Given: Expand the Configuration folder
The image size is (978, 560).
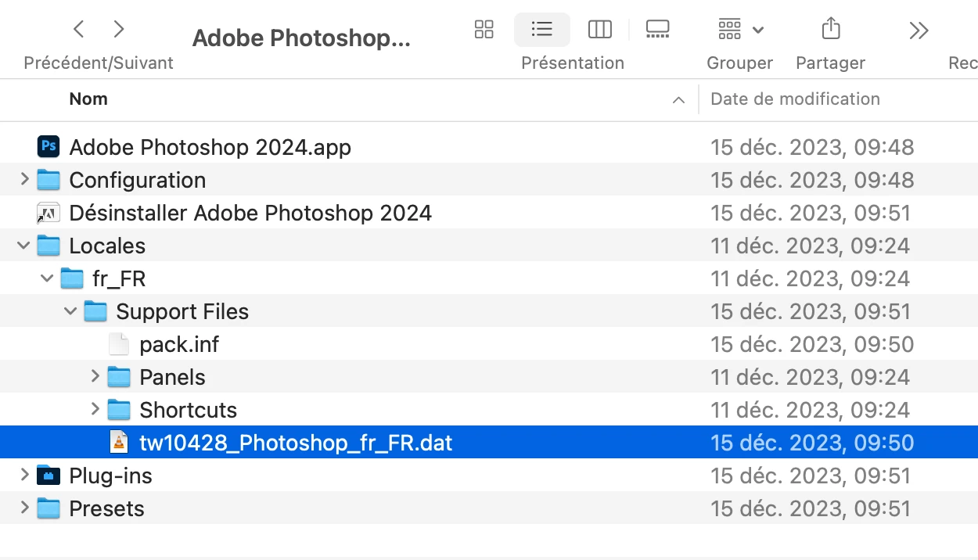Looking at the screenshot, I should [x=25, y=180].
